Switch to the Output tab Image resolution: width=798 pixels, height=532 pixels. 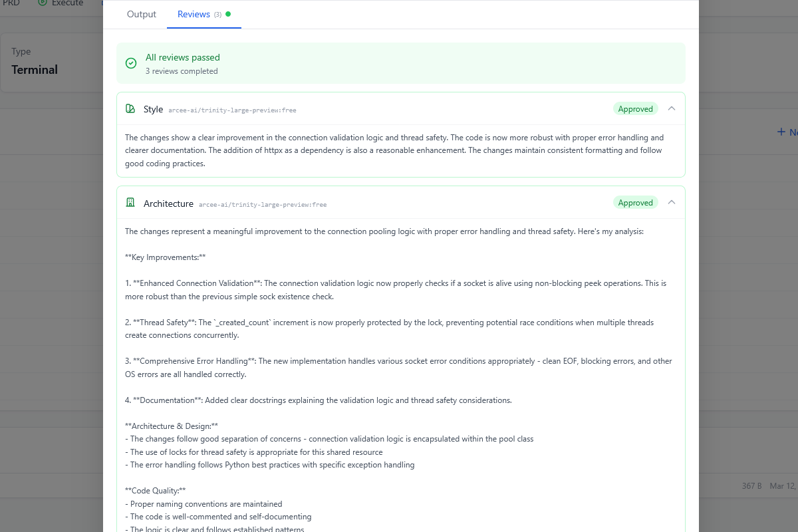tap(142, 14)
